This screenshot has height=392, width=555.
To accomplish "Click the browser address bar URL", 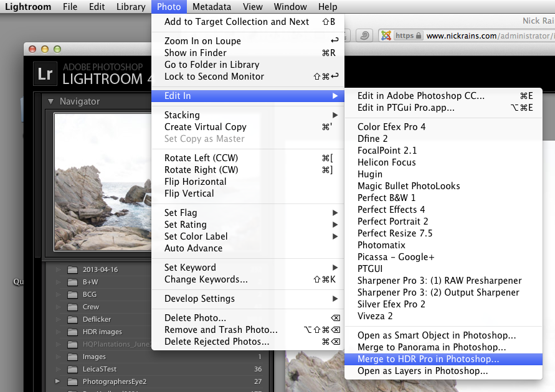I will pyautogui.click(x=490, y=35).
